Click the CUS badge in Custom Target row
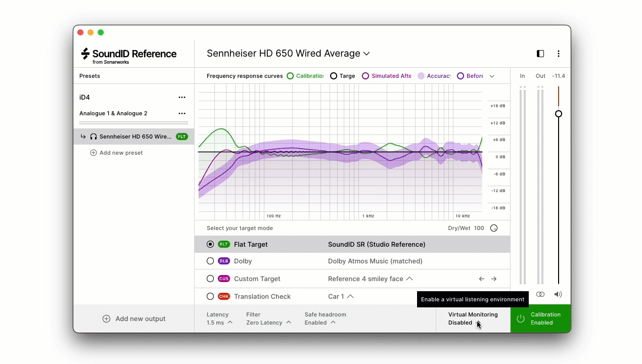This screenshot has height=364, width=642. coord(224,279)
